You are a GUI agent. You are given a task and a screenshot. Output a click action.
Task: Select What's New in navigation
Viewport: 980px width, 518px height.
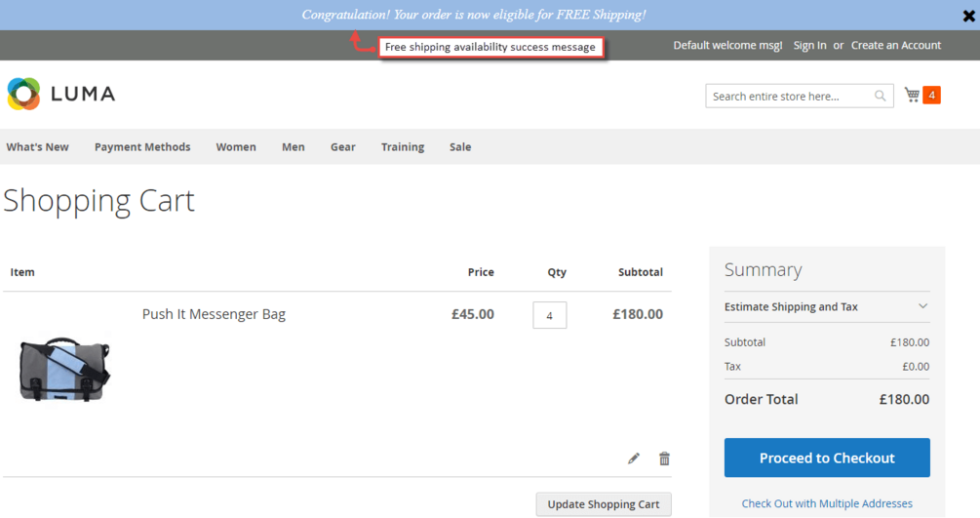[37, 147]
